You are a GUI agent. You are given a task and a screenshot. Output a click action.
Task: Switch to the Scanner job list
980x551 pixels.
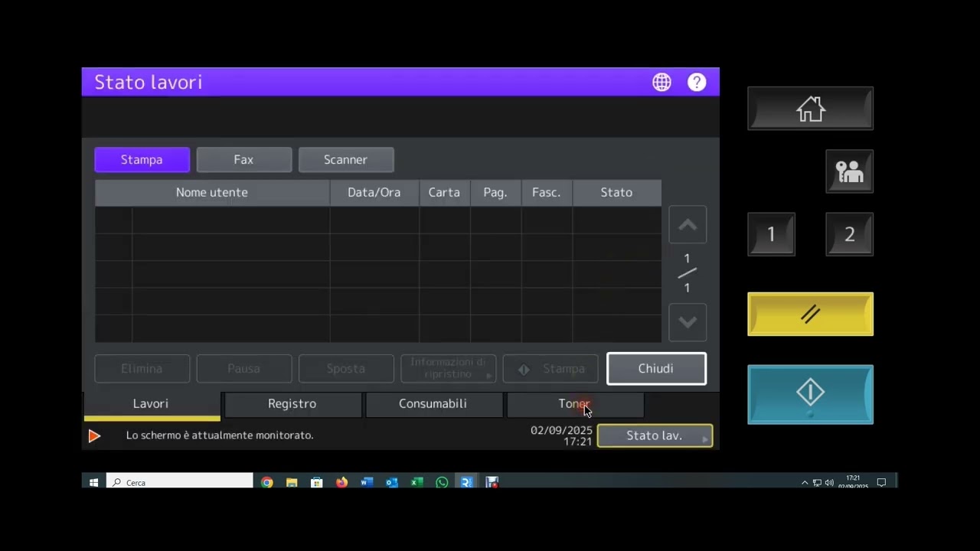[x=345, y=160]
